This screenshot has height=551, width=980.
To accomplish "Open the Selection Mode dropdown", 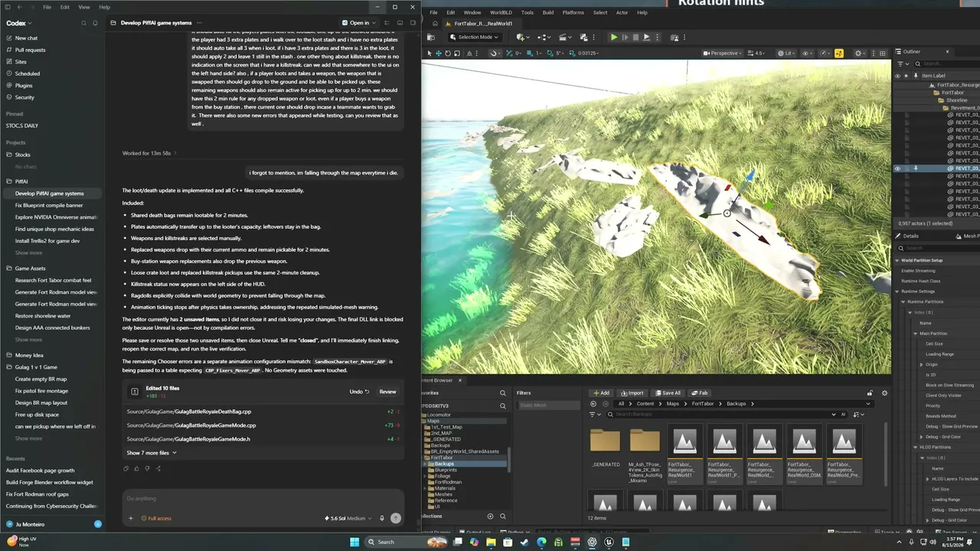I will 475,37.
